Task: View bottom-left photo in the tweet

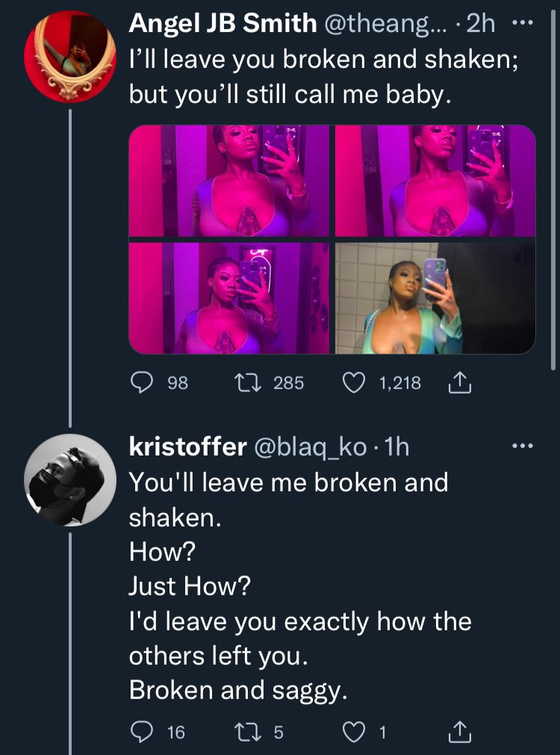Action: tap(229, 297)
